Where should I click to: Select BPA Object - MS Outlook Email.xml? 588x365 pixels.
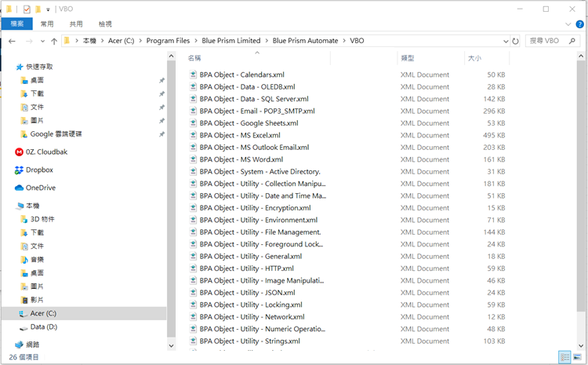coord(254,148)
